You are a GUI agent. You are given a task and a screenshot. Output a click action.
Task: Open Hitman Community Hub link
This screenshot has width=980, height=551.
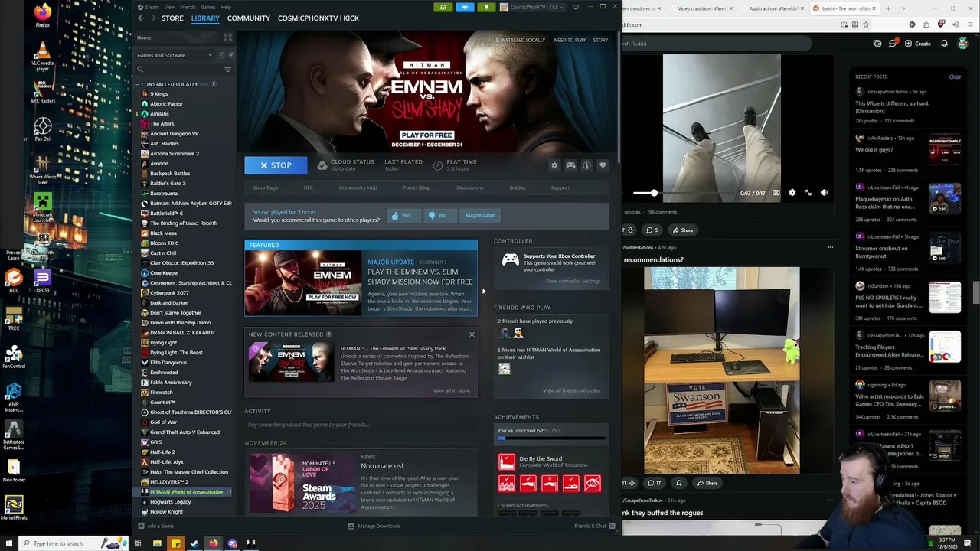358,187
